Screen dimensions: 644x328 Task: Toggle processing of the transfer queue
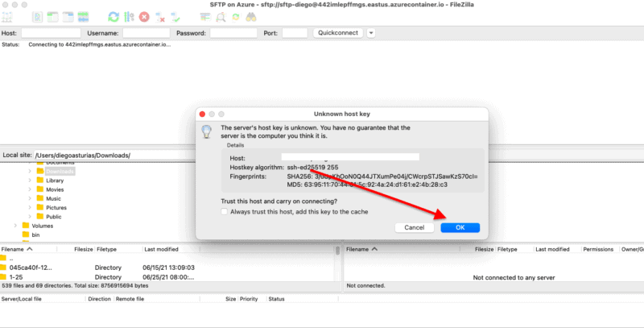click(129, 17)
